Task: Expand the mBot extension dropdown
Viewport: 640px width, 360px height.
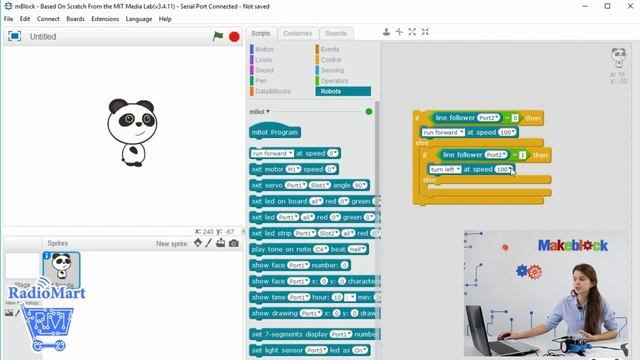Action: pyautogui.click(x=260, y=111)
